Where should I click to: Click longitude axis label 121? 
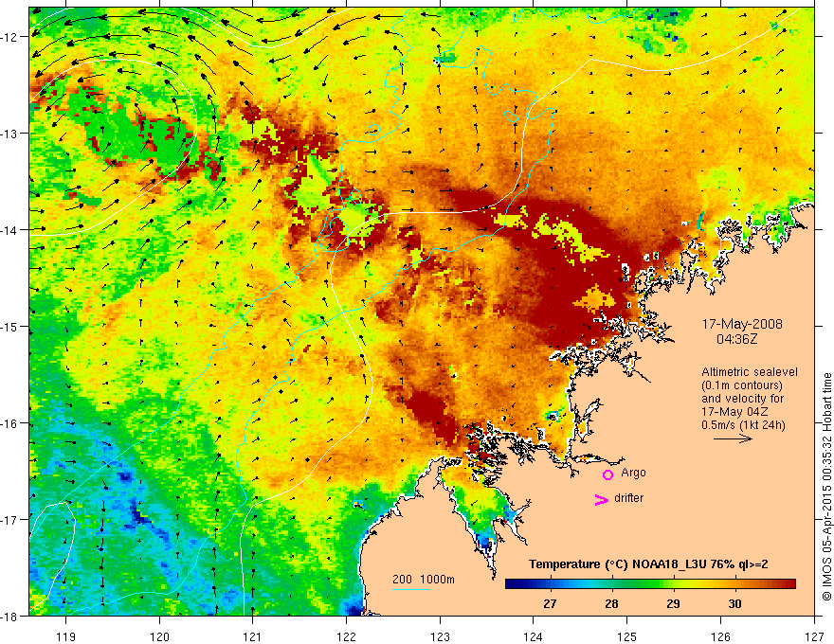pyautogui.click(x=253, y=636)
